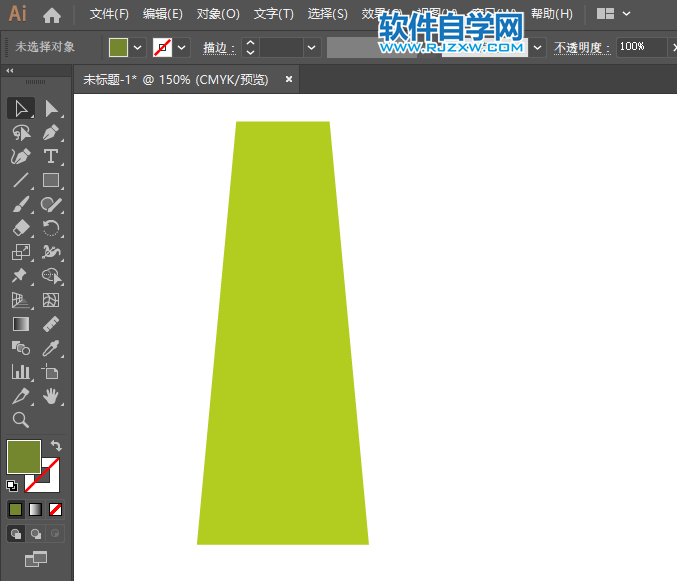This screenshot has width=677, height=581.
Task: Select the Type tool
Action: (x=51, y=156)
